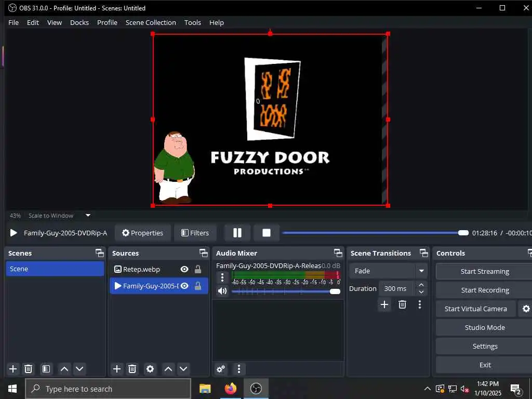Open source Properties
532x399 pixels.
point(142,233)
